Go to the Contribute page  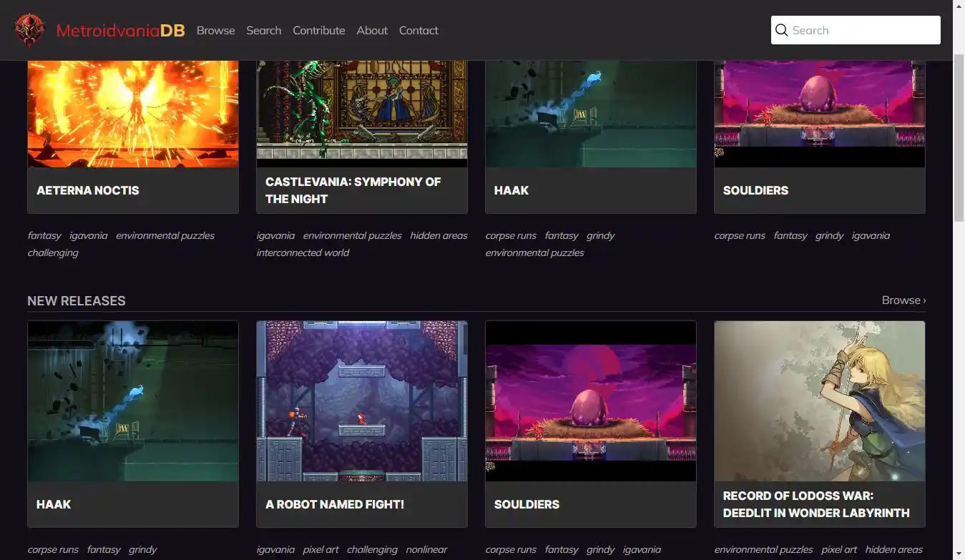click(319, 31)
